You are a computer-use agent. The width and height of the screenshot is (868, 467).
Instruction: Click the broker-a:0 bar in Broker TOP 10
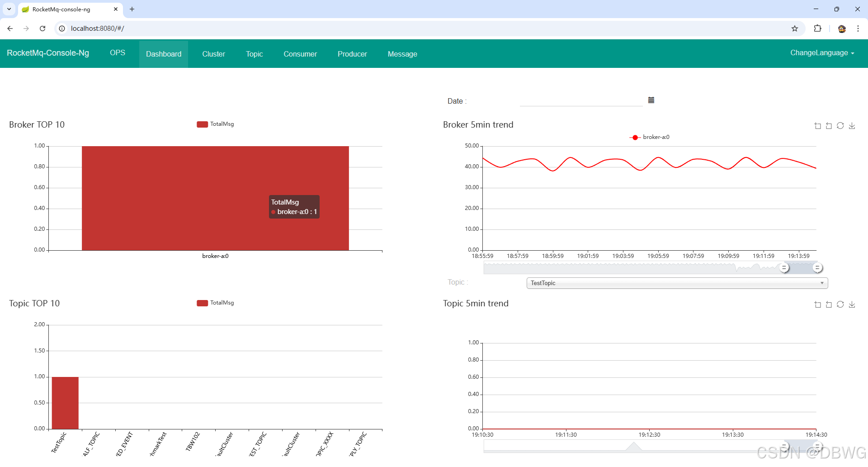pos(215,198)
